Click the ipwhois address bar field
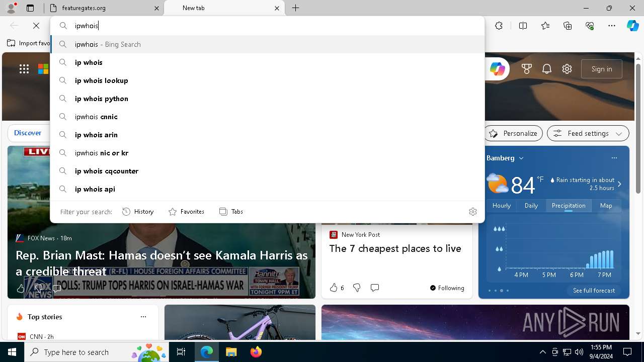The height and width of the screenshot is (362, 644). pyautogui.click(x=267, y=26)
